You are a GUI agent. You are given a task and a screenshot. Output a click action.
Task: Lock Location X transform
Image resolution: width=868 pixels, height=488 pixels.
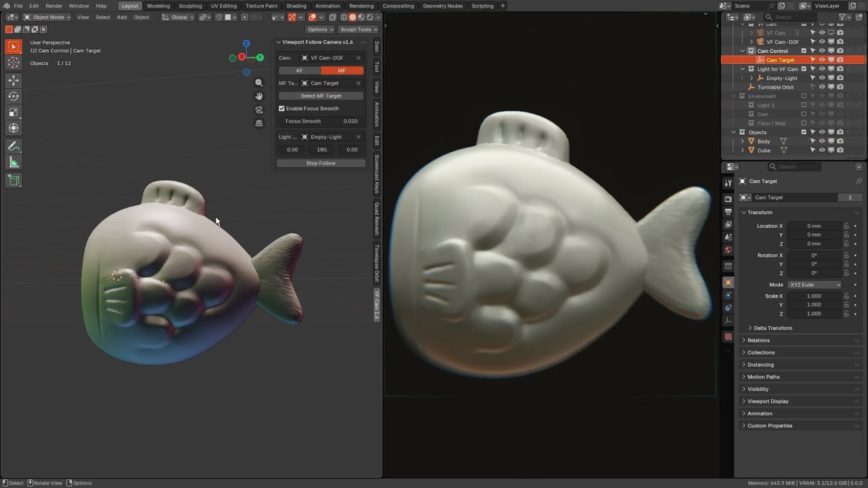(846, 226)
